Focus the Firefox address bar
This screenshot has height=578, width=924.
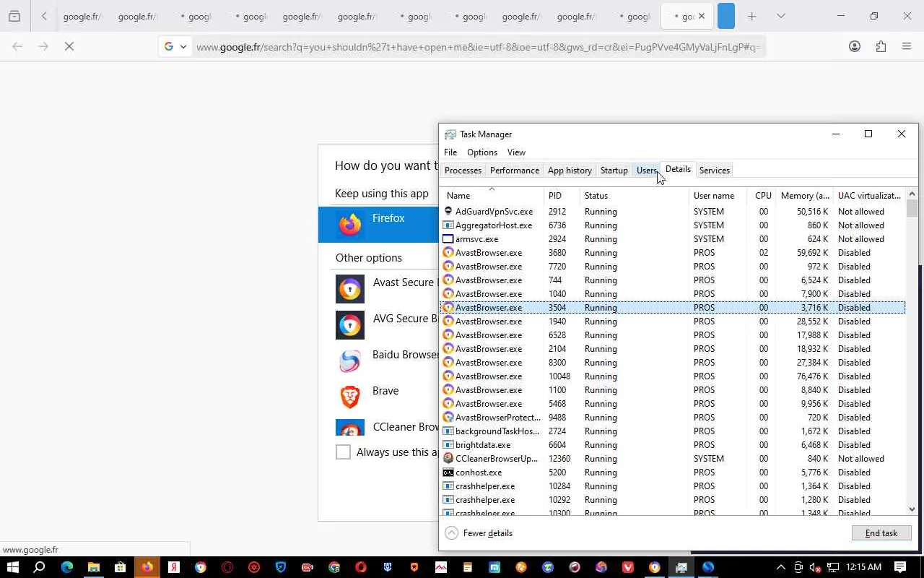click(478, 47)
